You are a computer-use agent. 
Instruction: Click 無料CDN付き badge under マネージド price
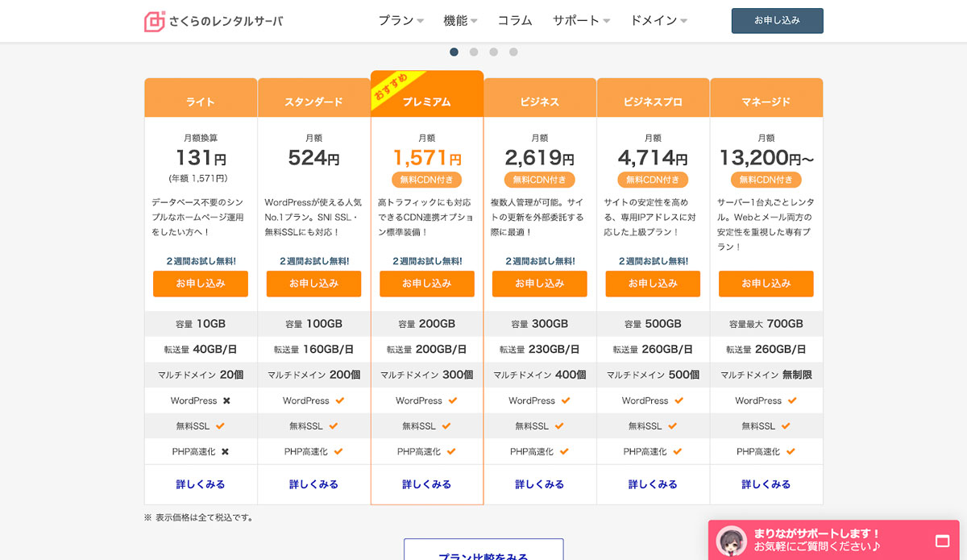[766, 180]
